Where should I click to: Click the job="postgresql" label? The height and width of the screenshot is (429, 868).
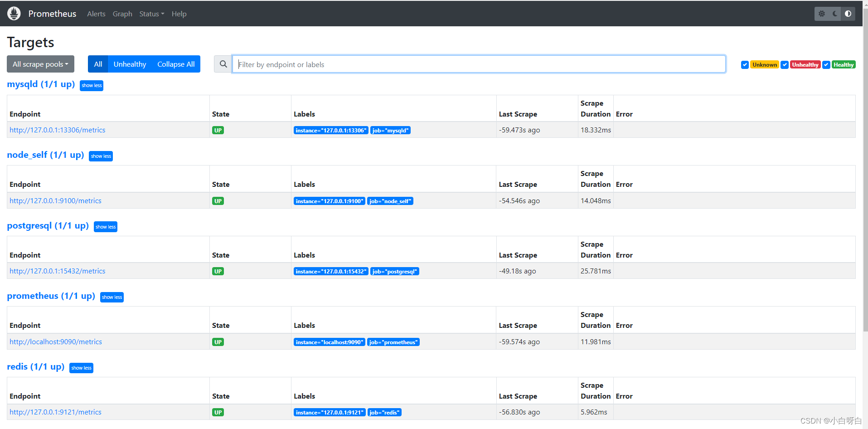pyautogui.click(x=395, y=272)
